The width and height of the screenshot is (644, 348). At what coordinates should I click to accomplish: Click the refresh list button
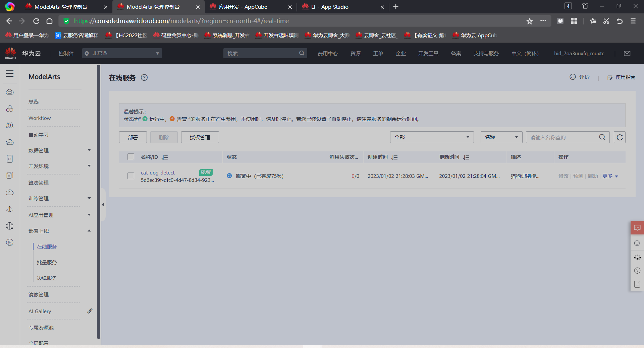point(620,137)
